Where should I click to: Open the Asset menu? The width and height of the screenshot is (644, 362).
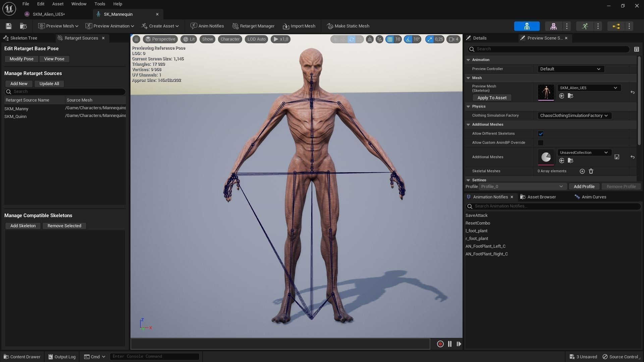click(58, 4)
